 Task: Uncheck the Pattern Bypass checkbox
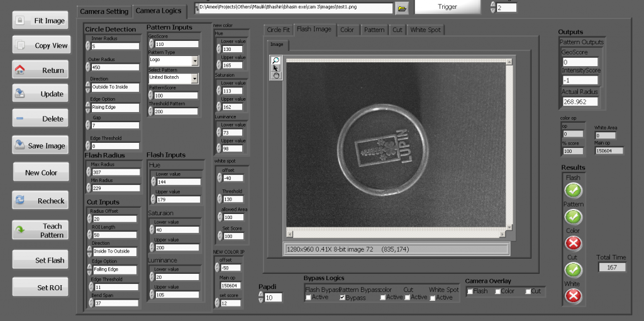pos(342,297)
